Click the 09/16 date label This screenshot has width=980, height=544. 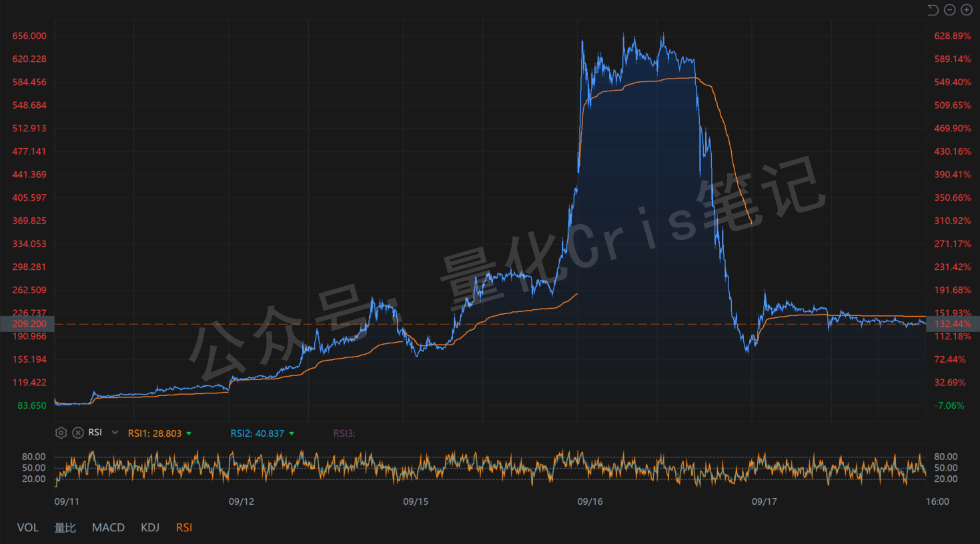click(x=590, y=501)
